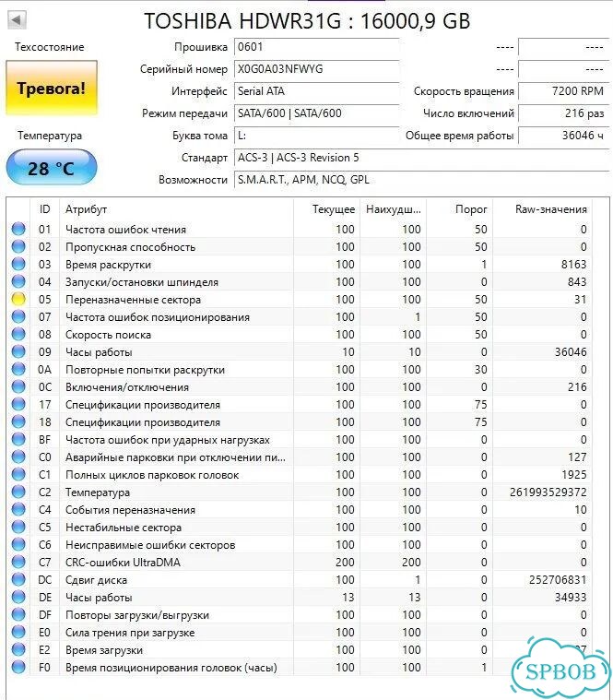Click the Порог column header
This screenshot has width=613, height=700.
(x=460, y=209)
